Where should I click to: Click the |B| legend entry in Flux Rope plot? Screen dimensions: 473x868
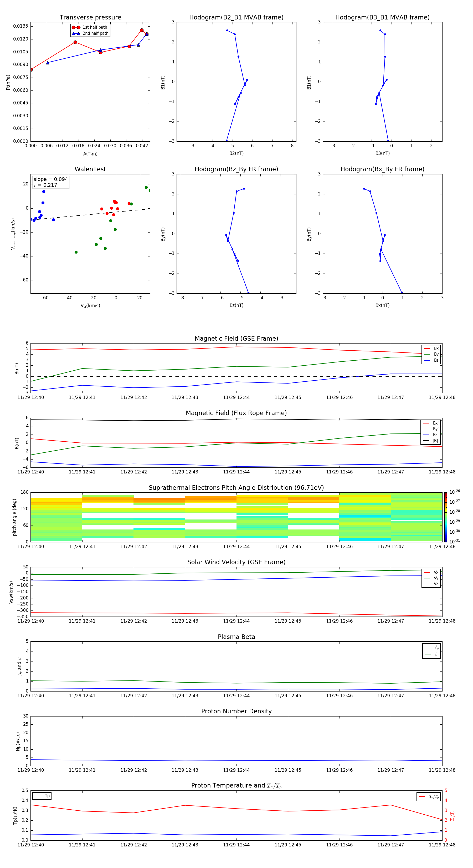pyautogui.click(x=431, y=441)
